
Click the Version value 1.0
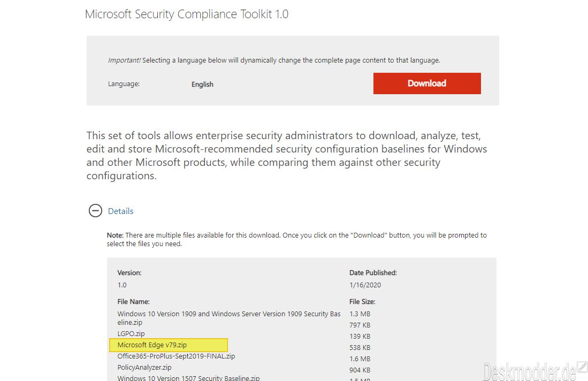click(122, 285)
